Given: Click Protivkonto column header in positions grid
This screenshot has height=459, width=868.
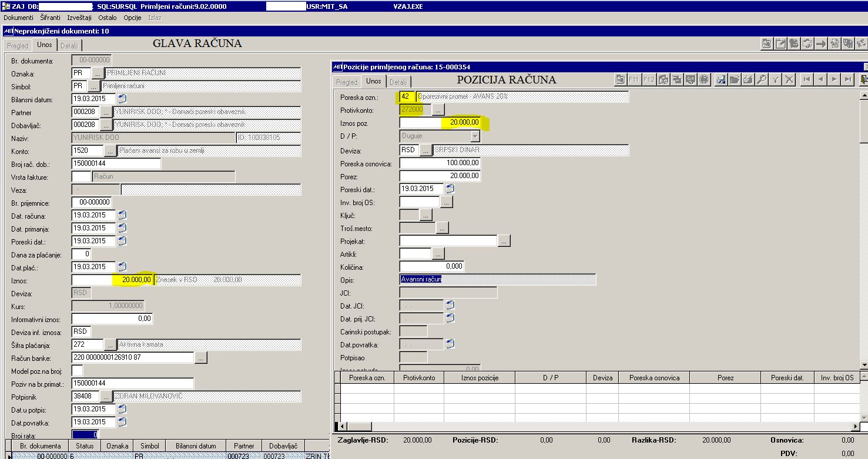Looking at the screenshot, I should click(x=419, y=378).
